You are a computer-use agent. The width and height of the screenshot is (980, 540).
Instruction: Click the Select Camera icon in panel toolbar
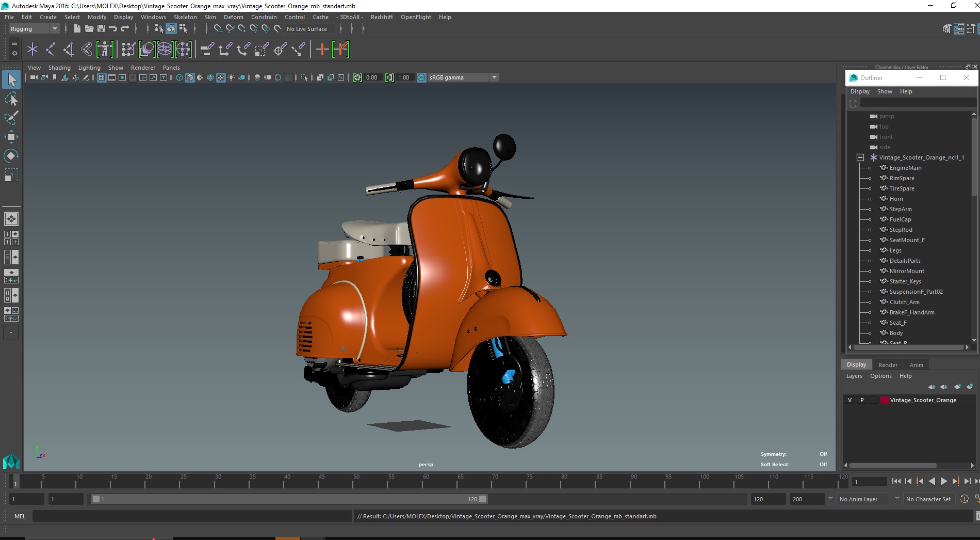tap(34, 77)
